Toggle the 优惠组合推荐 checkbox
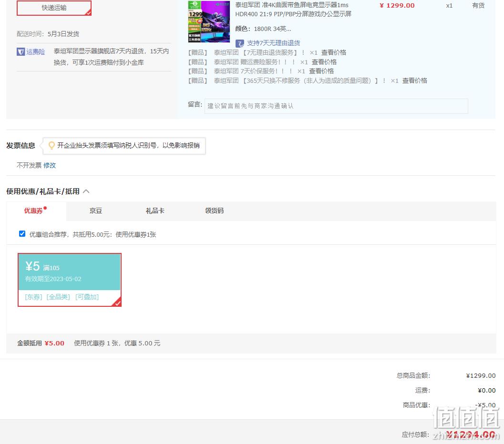The image size is (504, 444). [x=22, y=234]
